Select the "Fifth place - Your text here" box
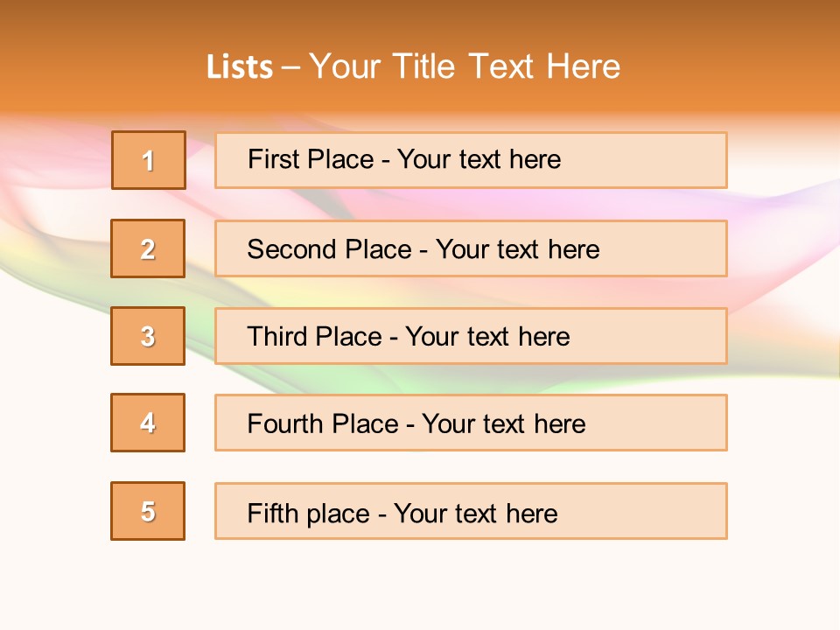This screenshot has width=840, height=630. click(x=471, y=511)
